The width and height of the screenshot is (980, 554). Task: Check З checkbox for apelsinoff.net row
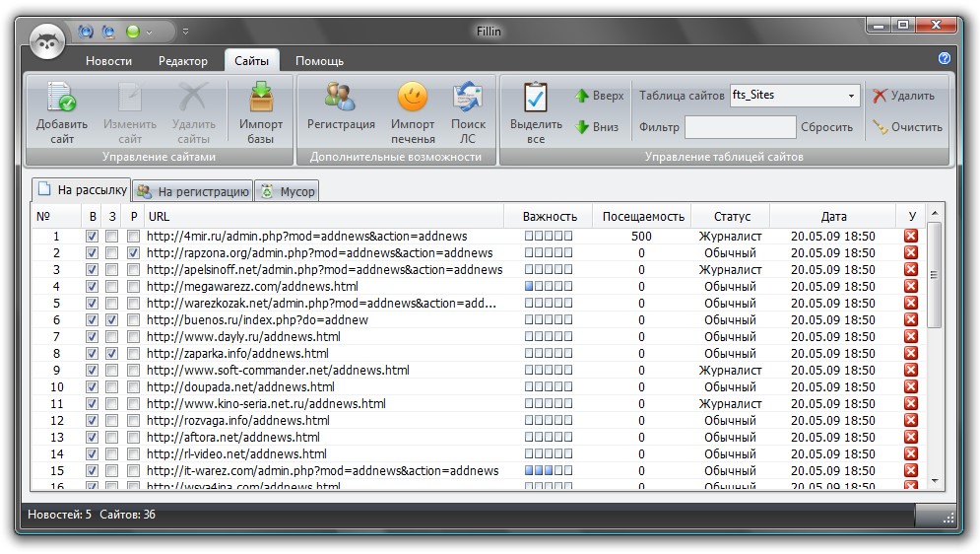pos(112,269)
